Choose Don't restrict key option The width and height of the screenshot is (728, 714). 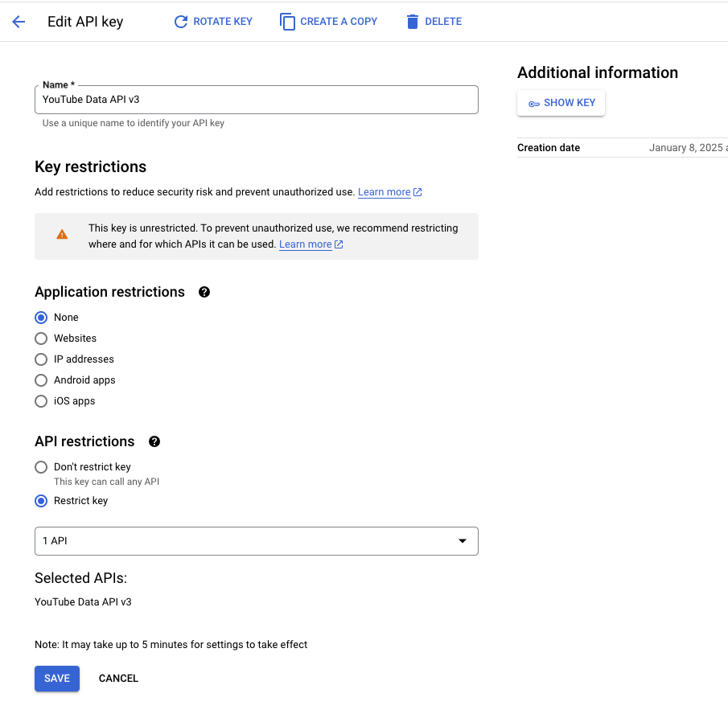coord(41,467)
